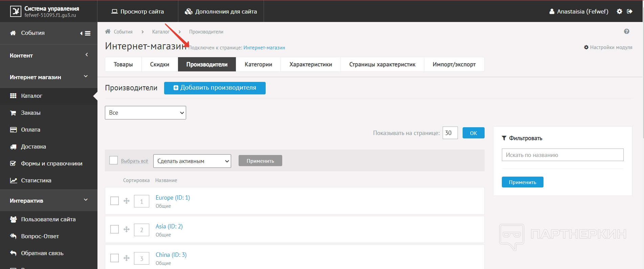
Task: Open the China (ID: 3) link
Action: (x=171, y=255)
